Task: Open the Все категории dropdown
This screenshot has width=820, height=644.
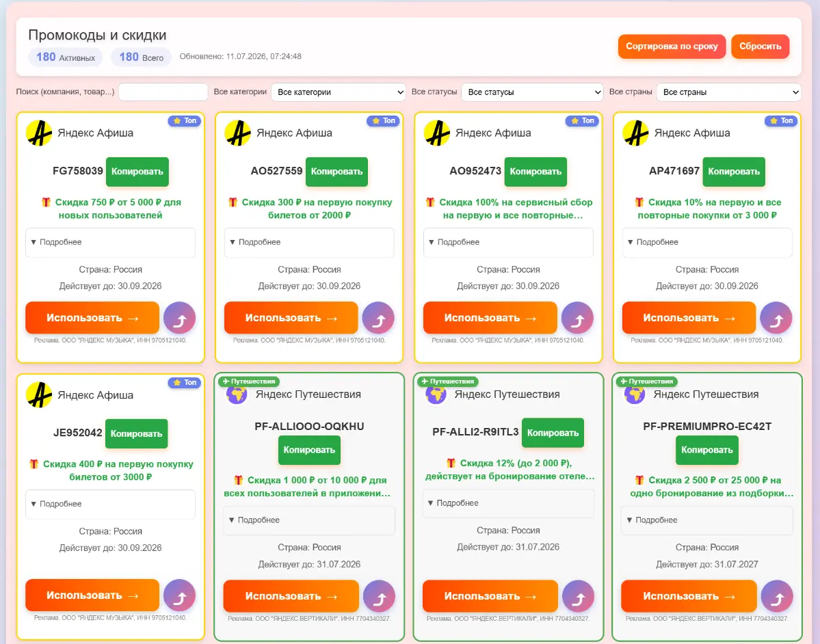Action: tap(339, 92)
